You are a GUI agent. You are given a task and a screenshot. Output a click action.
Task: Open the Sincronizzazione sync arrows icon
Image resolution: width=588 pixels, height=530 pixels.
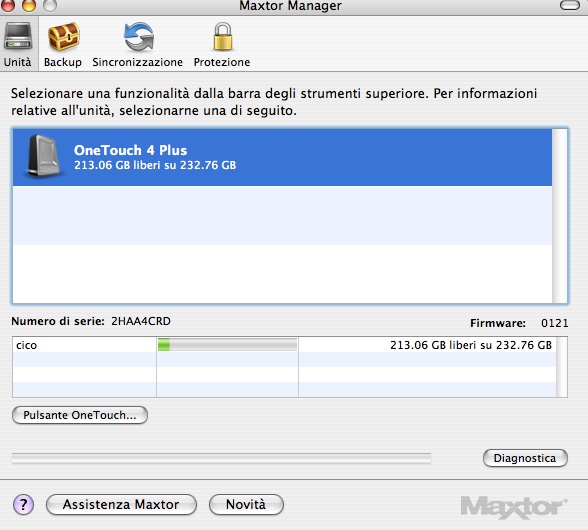point(139,36)
